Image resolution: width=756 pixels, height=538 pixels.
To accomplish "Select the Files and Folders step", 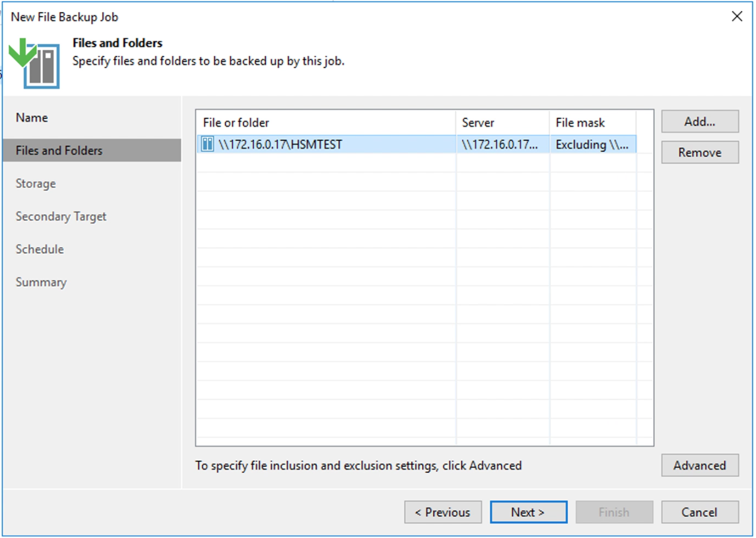I will [59, 151].
